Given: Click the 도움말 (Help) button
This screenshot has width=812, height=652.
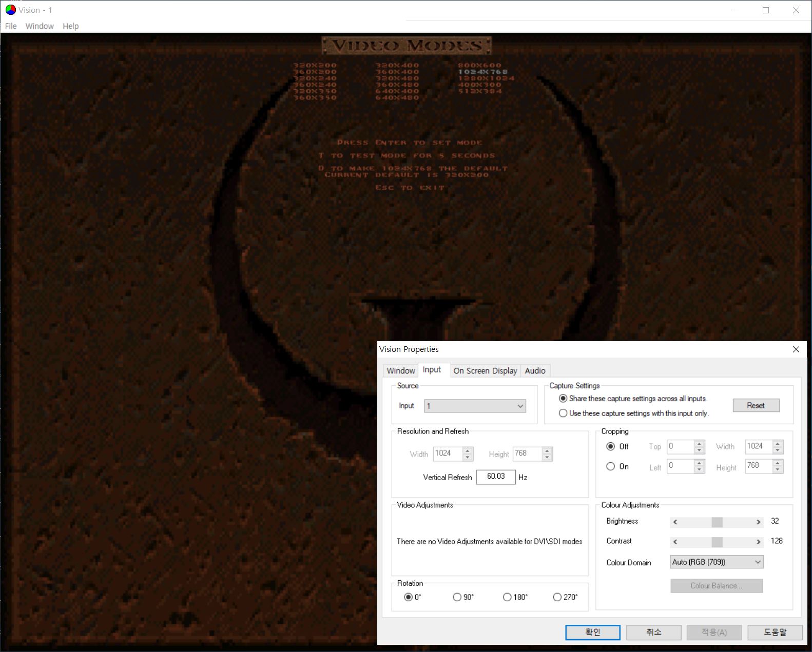Looking at the screenshot, I should (x=775, y=632).
